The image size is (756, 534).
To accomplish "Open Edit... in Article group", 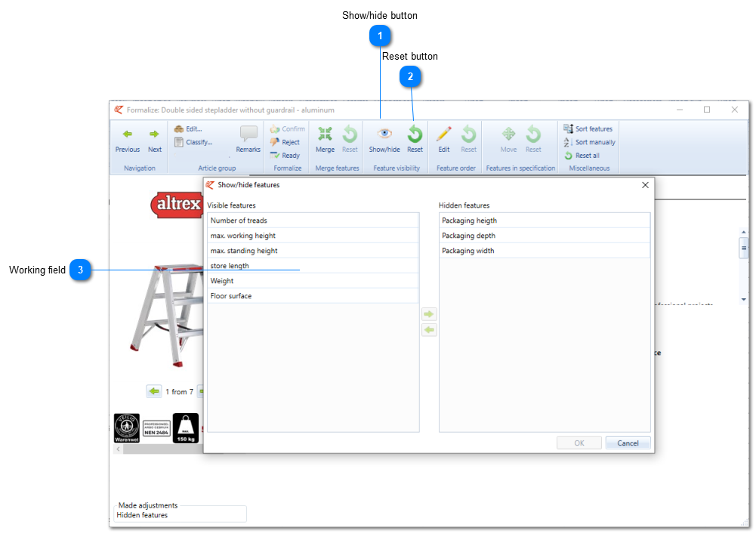I will click(189, 129).
